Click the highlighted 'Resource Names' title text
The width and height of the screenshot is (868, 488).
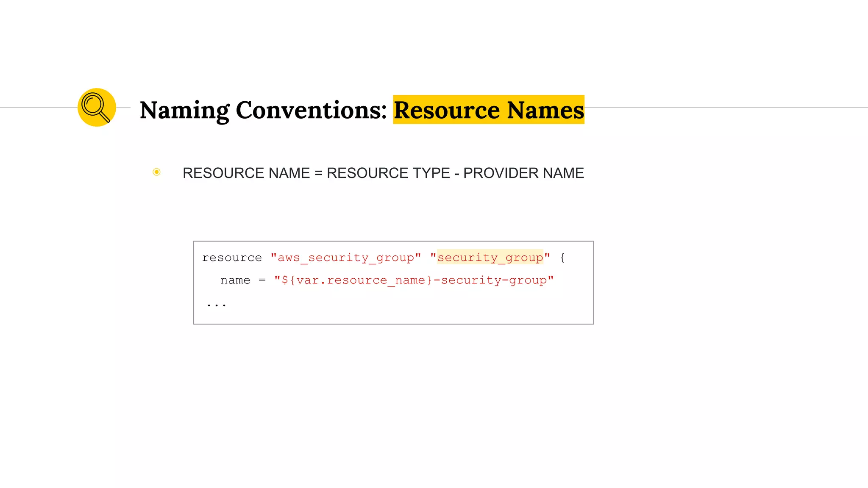[489, 110]
